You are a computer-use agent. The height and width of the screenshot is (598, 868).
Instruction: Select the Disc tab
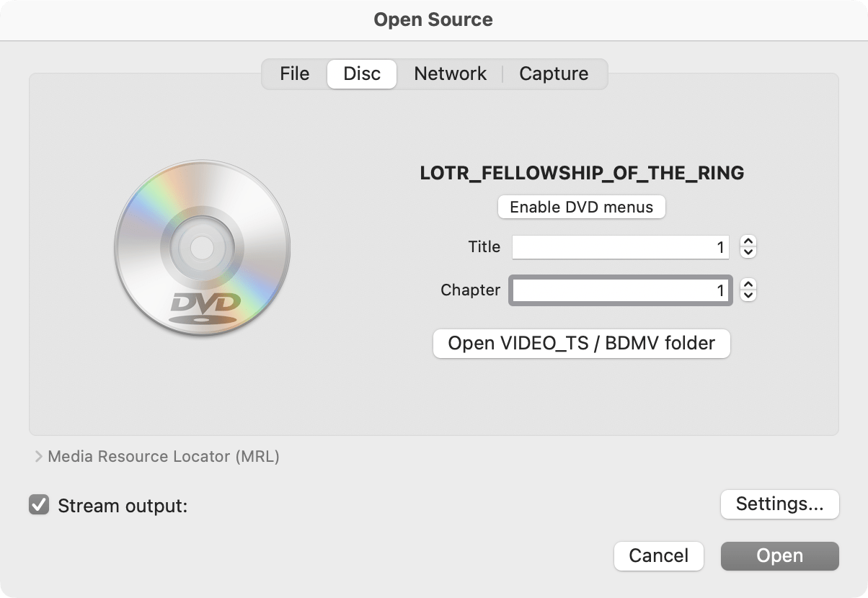(x=362, y=73)
